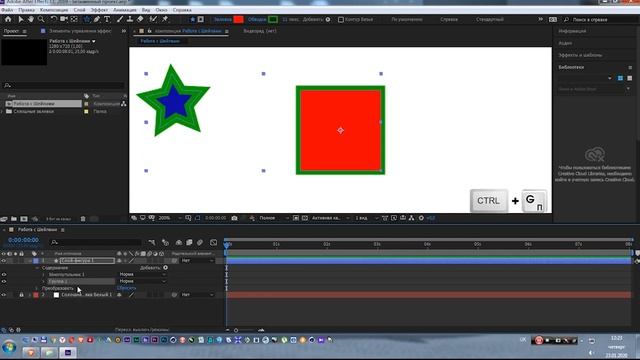Toggle visibility eye of the shape layer 1
This screenshot has height=360, width=640.
click(4, 260)
